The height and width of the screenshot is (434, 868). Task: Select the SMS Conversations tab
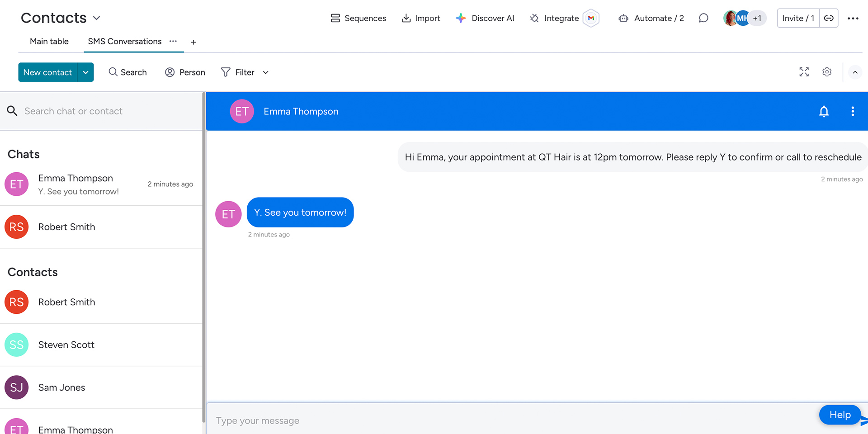click(x=124, y=41)
